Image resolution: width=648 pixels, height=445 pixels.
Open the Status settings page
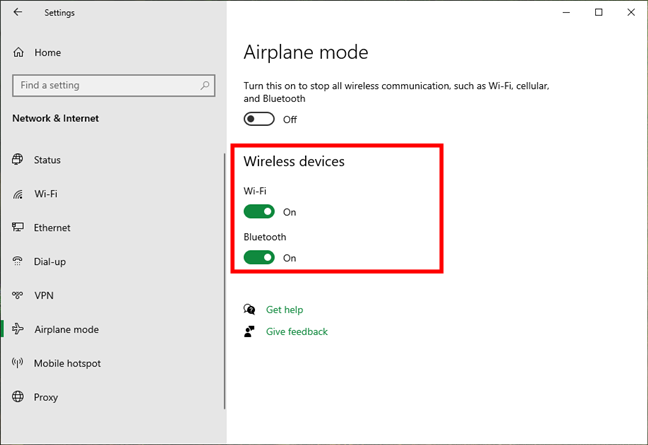click(47, 160)
